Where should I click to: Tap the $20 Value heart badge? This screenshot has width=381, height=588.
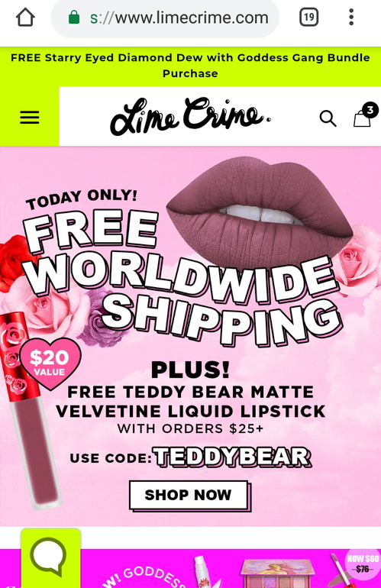50,362
